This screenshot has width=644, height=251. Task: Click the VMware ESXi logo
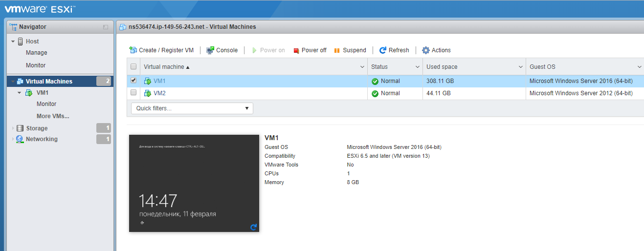click(40, 8)
